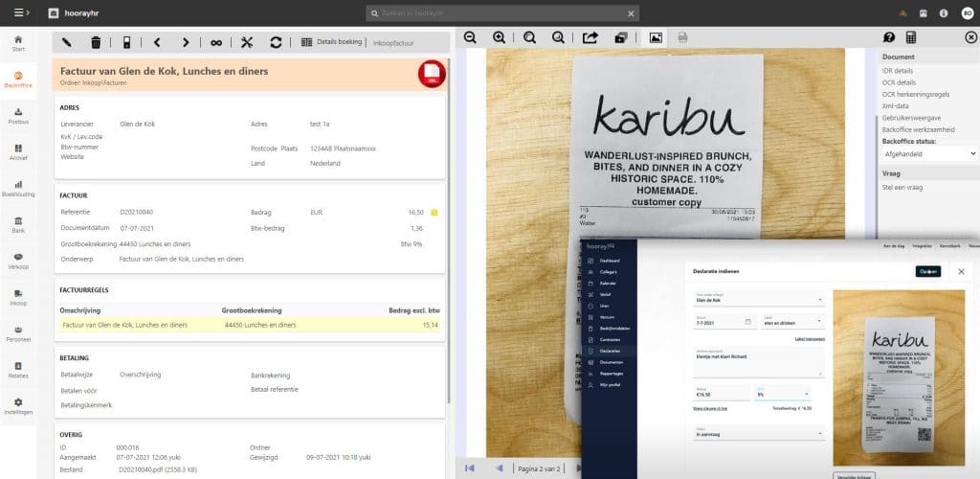Viewport: 980px width, 479px height.
Task: Open the hamburger menu at top left
Action: click(x=22, y=12)
